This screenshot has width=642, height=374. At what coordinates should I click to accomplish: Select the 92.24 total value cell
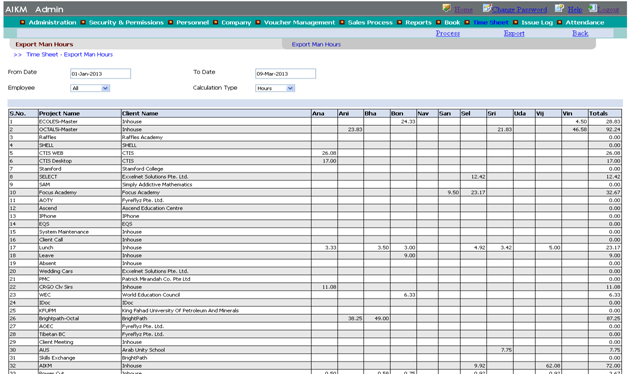(605, 129)
